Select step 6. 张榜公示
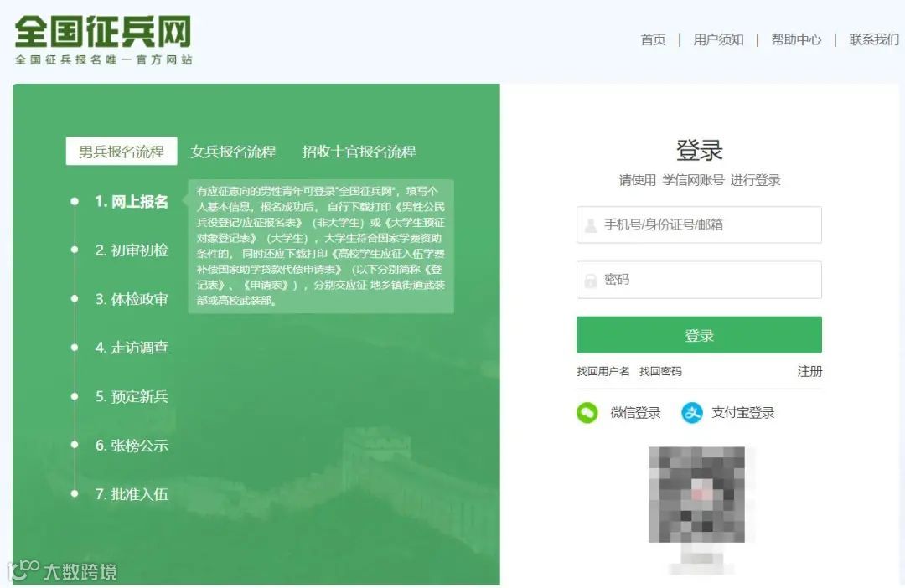905x588 pixels. pos(132,446)
